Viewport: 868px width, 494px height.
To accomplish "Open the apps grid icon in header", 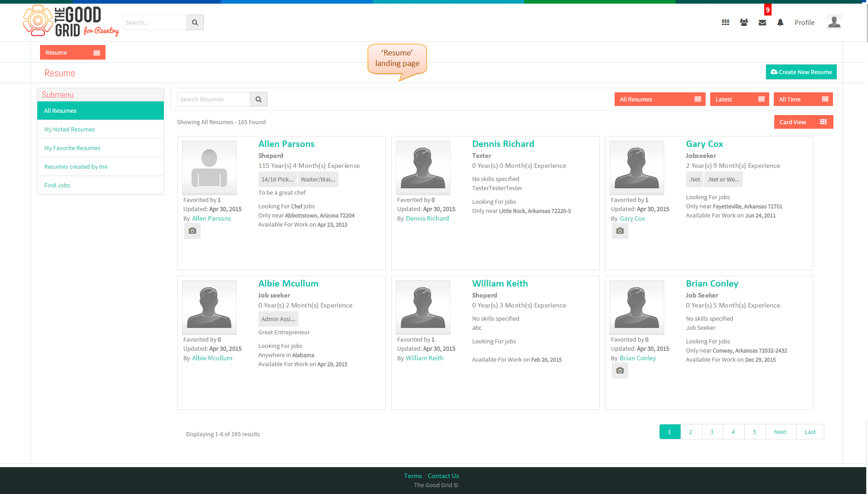I will tap(726, 22).
